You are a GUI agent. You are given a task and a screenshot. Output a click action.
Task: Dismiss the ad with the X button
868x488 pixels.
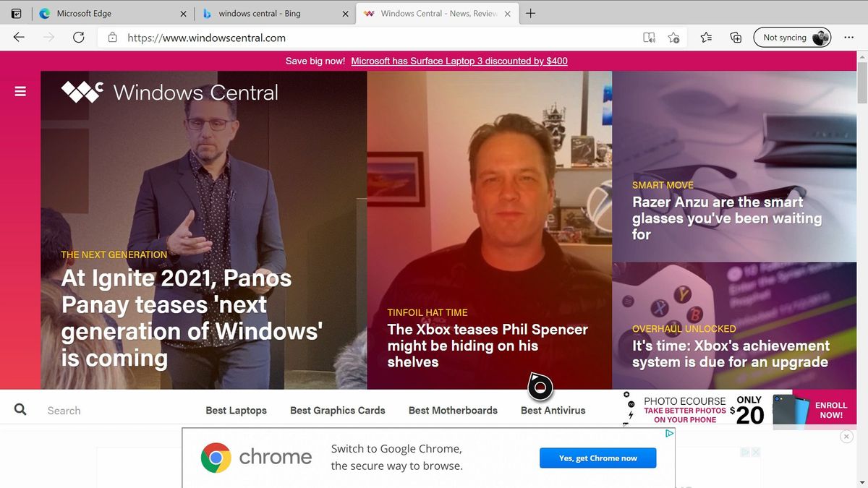[846, 436]
